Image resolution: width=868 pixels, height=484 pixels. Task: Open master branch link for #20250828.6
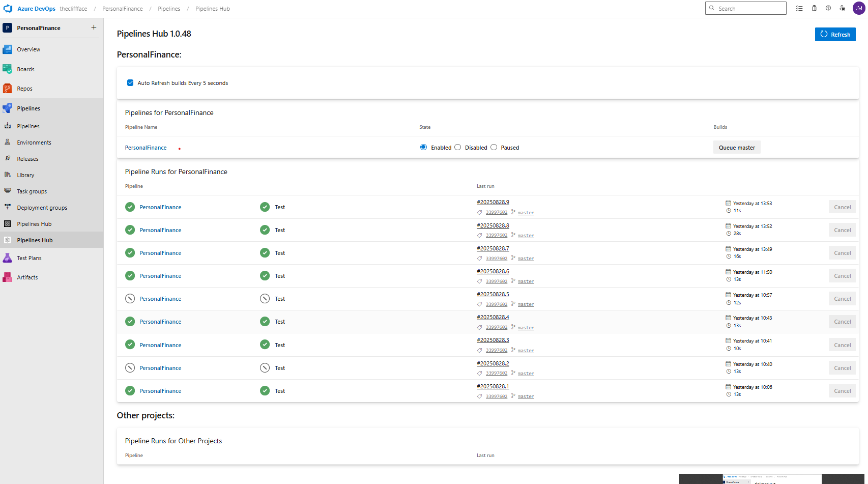526,281
